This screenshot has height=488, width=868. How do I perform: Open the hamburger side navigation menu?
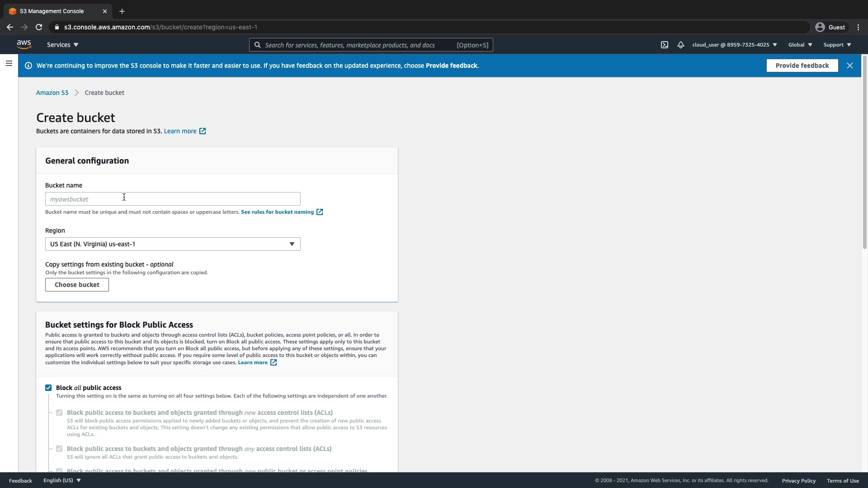[x=9, y=64]
